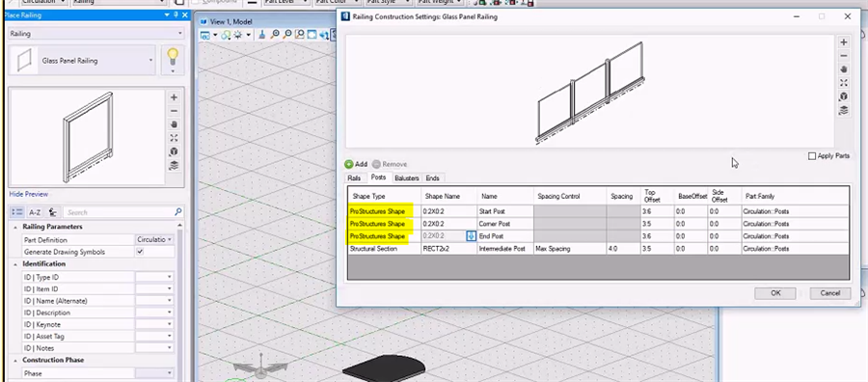Open the Part Definition dropdown
The image size is (868, 382).
169,240
